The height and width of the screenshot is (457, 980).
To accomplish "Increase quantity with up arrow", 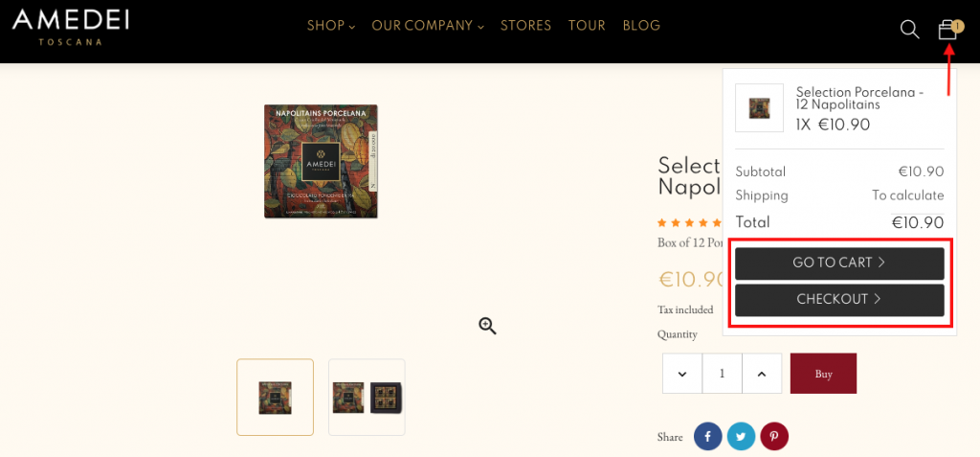I will [x=762, y=374].
